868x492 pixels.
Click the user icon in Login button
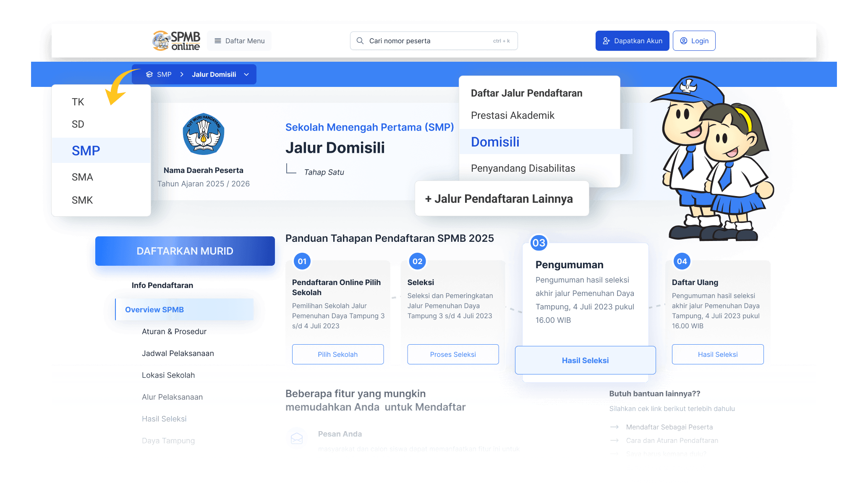[x=684, y=41]
